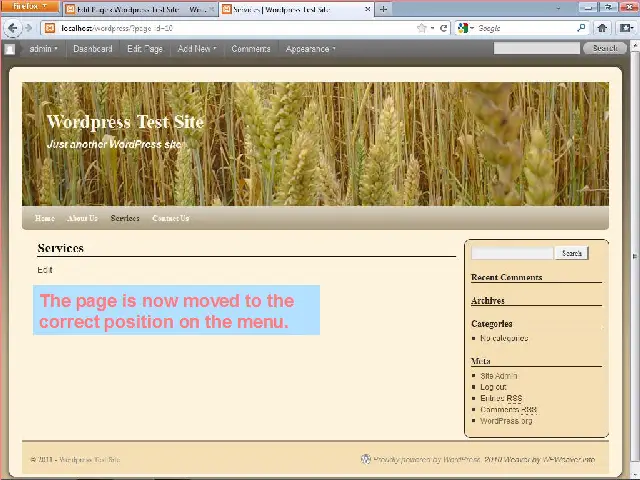Open the Entries RSS link
This screenshot has width=640, height=480.
[501, 398]
